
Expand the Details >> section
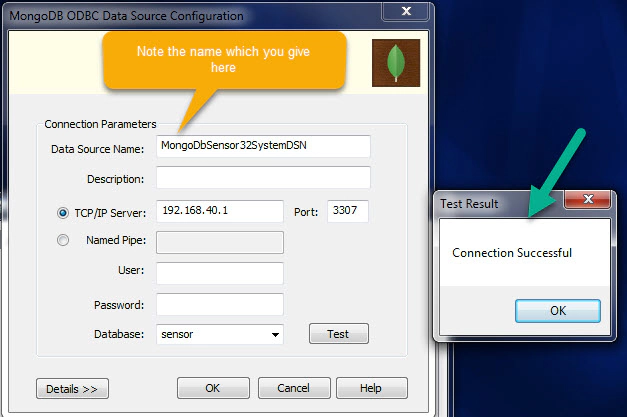tap(72, 389)
